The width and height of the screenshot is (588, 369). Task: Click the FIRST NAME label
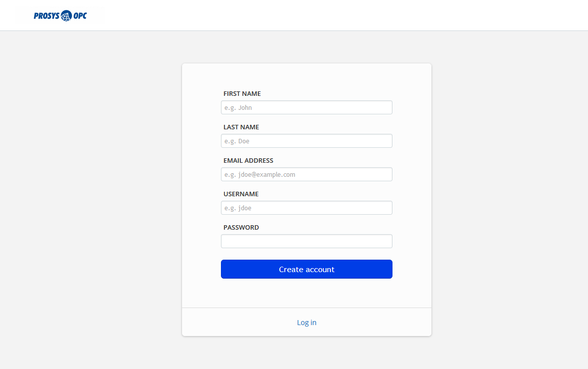tap(242, 94)
